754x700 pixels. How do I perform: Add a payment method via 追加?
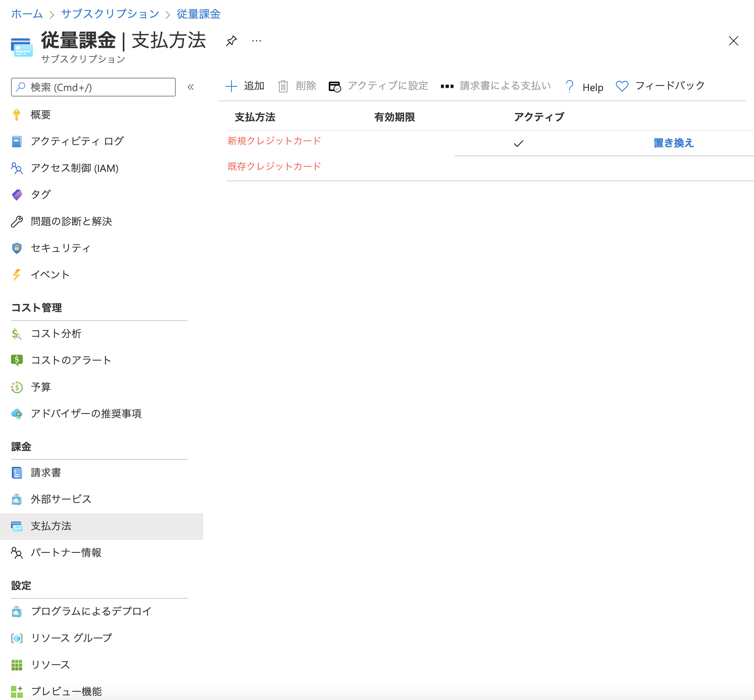pos(245,86)
